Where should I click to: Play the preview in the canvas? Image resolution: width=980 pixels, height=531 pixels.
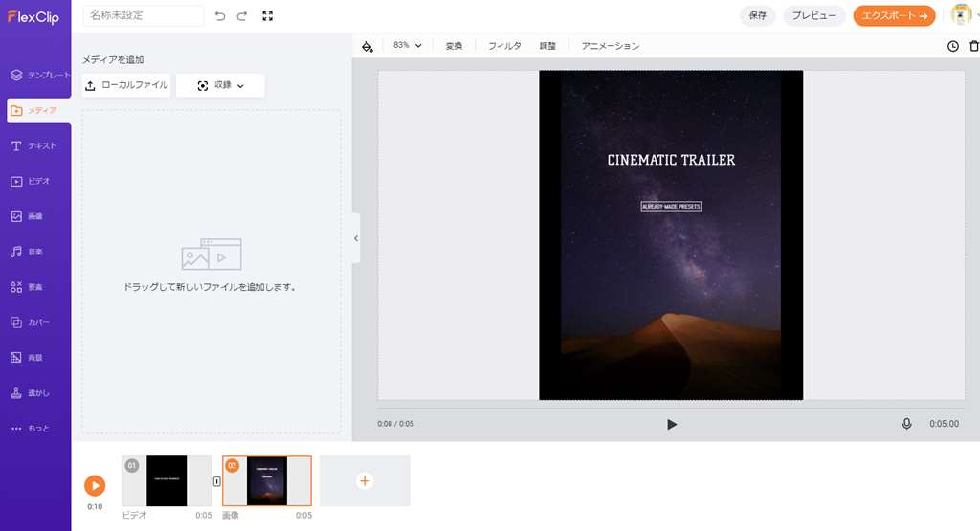(x=672, y=424)
